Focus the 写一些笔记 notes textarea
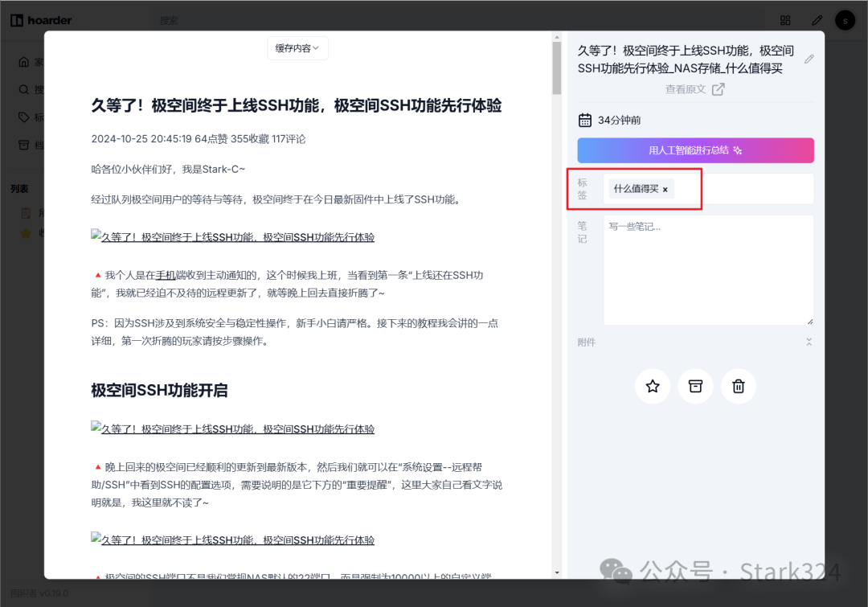Viewport: 868px width, 607px height. click(708, 269)
